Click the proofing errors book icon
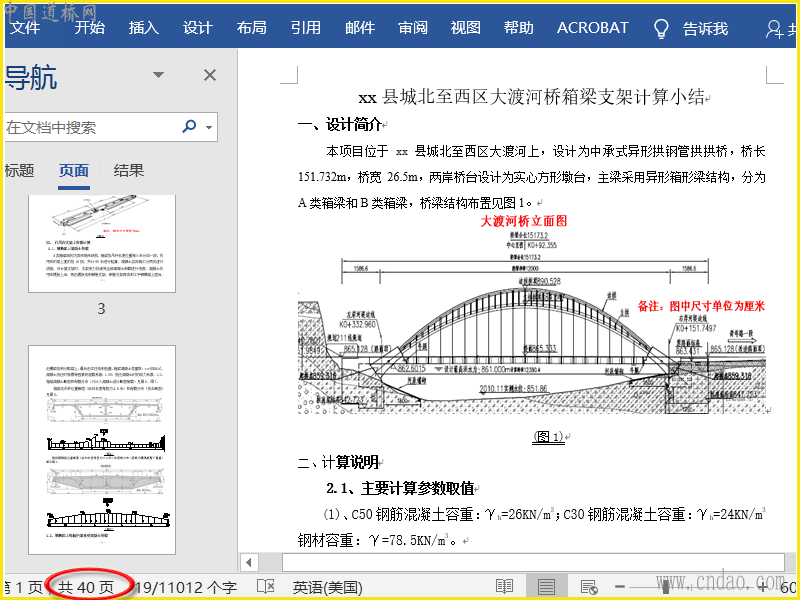800x600 pixels. 265,587
